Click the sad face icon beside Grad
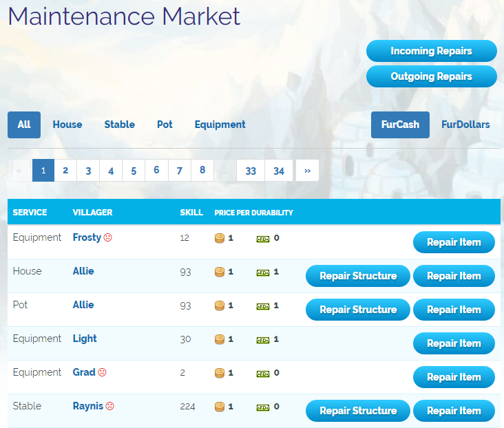This screenshot has height=428, width=504. tap(102, 372)
